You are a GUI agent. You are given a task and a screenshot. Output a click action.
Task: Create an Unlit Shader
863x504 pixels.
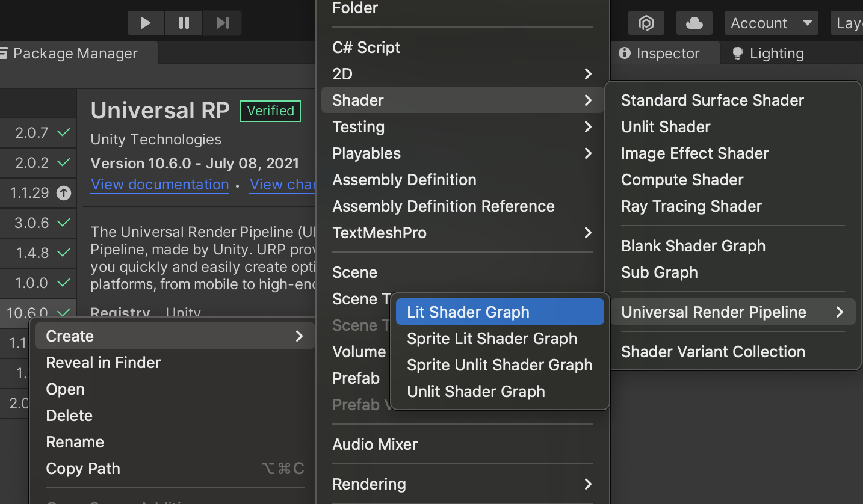pos(733,127)
